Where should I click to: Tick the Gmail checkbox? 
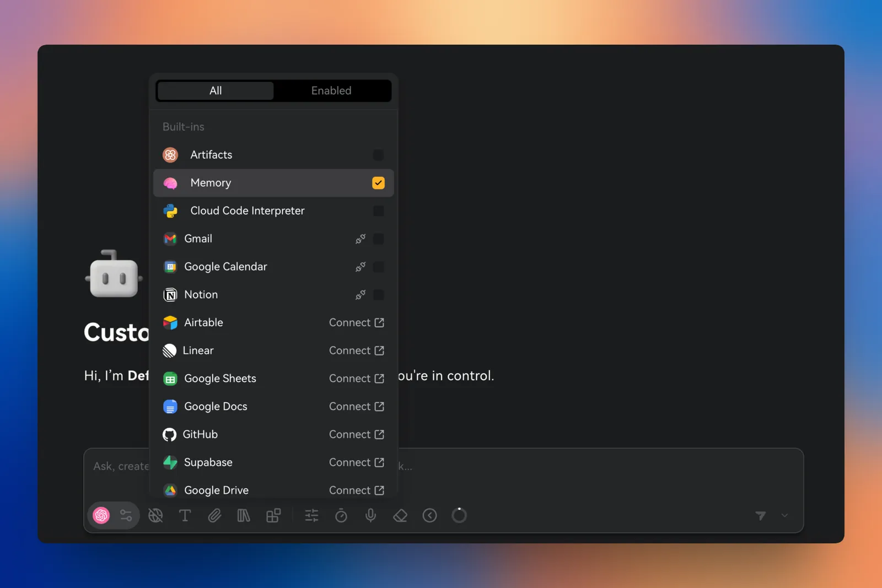pyautogui.click(x=378, y=239)
